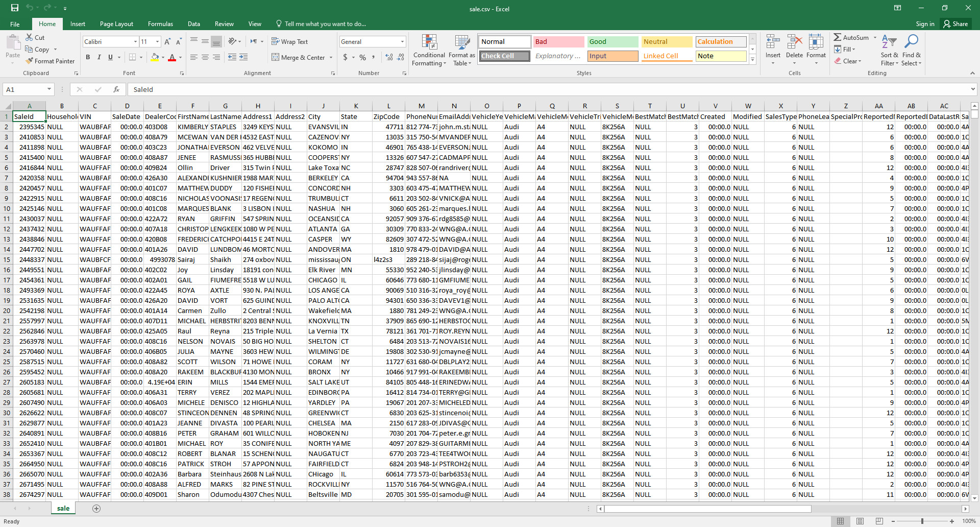Open Conditional Formatting menu
Viewport: 980px width, 527px height.
(429, 51)
